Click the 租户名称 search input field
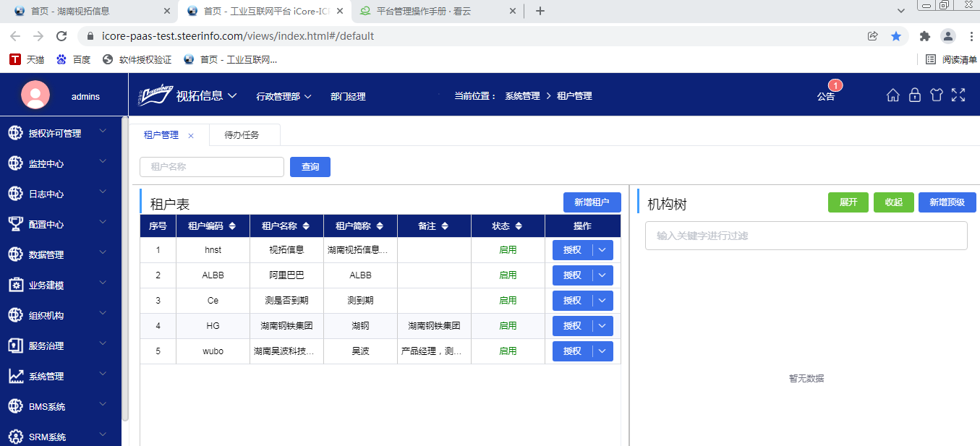Image resolution: width=980 pixels, height=446 pixels. 212,167
